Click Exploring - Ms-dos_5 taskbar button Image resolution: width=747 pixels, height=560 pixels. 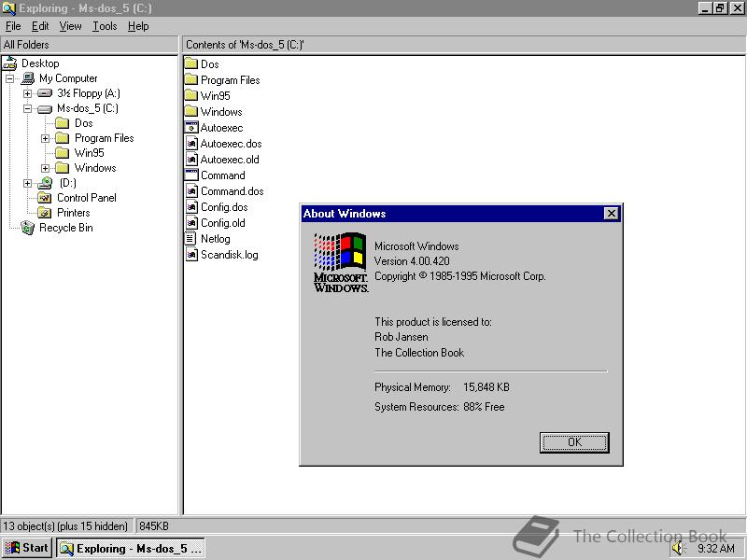coord(131,549)
